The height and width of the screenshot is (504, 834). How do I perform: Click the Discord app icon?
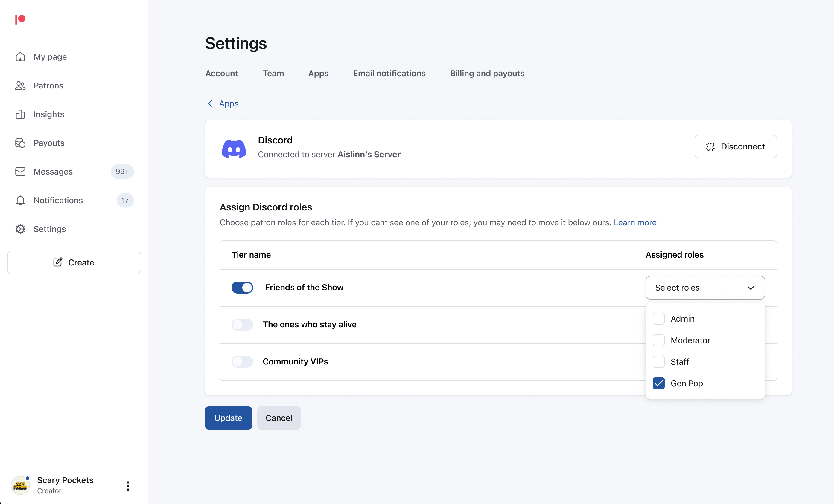pyautogui.click(x=234, y=148)
